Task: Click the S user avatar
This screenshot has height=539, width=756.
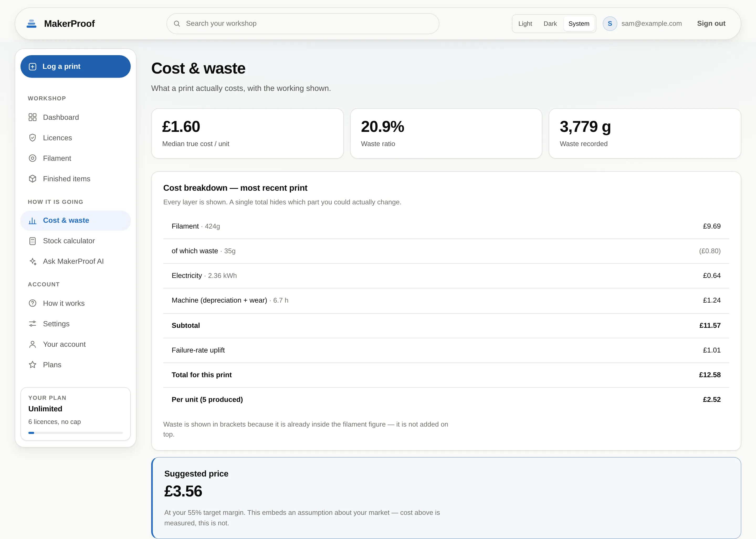Action: coord(610,24)
